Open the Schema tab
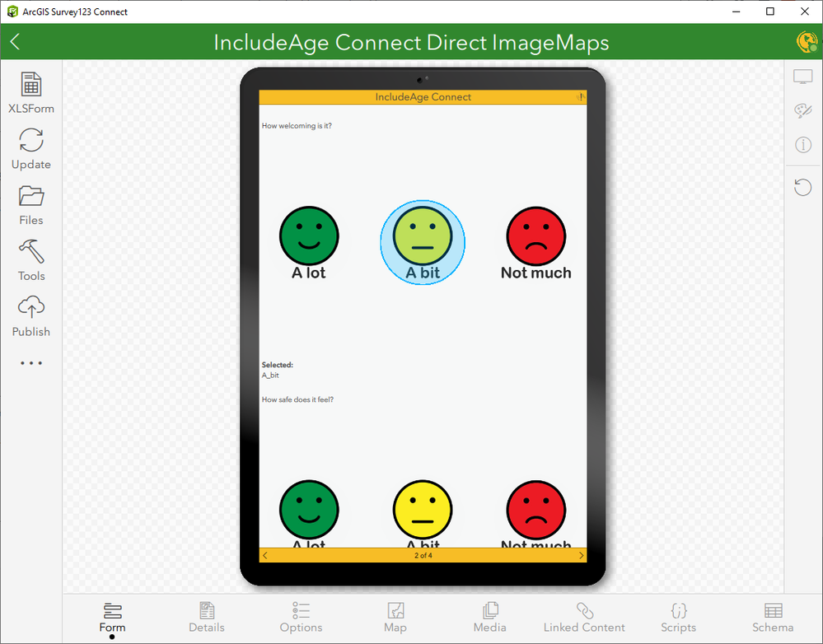Viewport: 823px width, 644px height. [773, 618]
